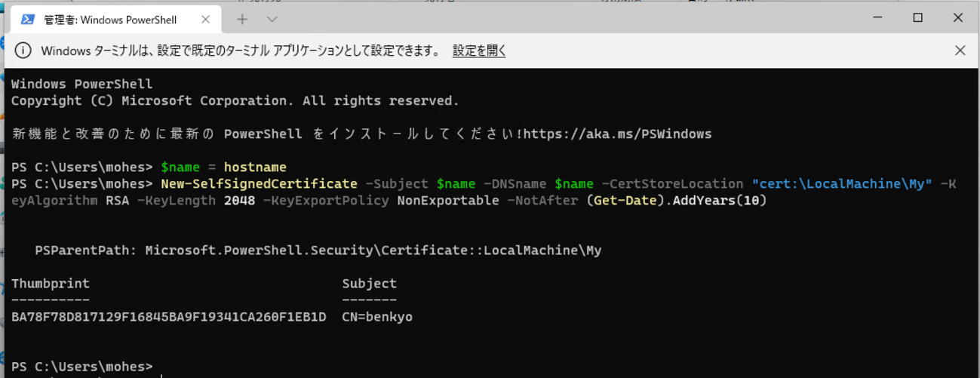Click the 2048 key length value

pos(239,200)
